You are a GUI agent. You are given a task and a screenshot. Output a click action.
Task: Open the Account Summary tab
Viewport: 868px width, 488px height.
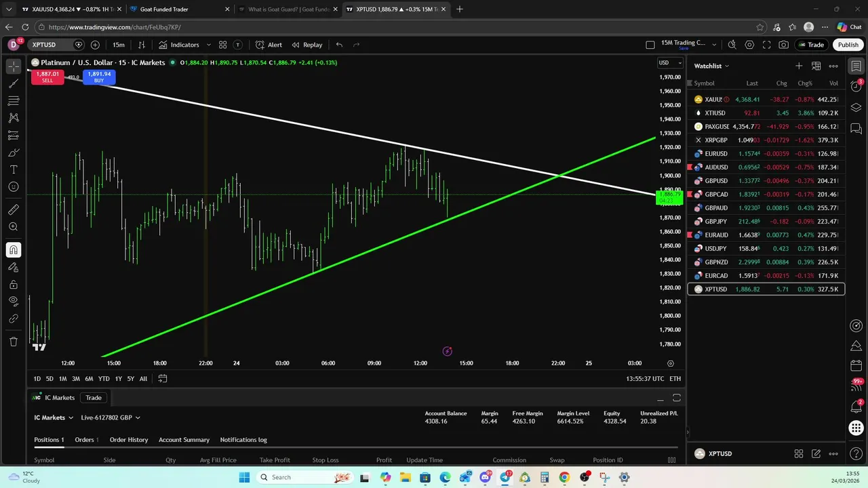(x=184, y=440)
